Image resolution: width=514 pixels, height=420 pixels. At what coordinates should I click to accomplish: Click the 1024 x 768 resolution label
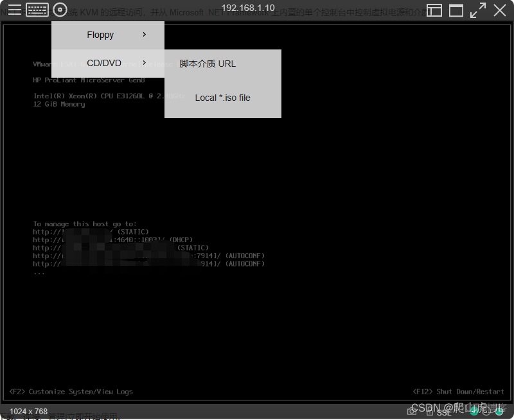28,411
